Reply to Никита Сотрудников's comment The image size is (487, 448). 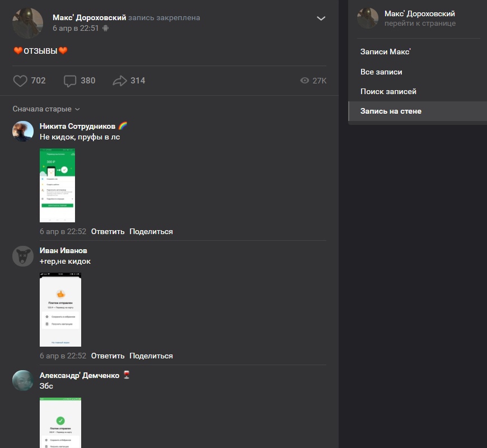(107, 231)
